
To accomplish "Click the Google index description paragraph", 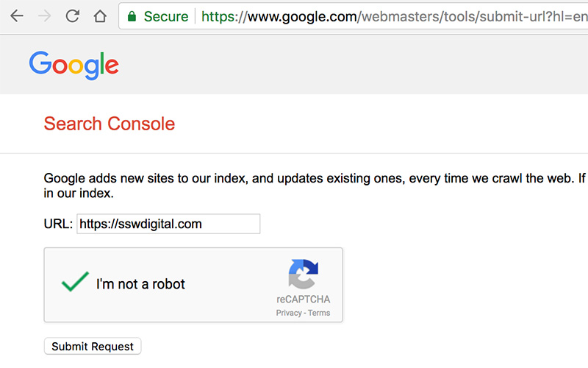I will tap(294, 186).
